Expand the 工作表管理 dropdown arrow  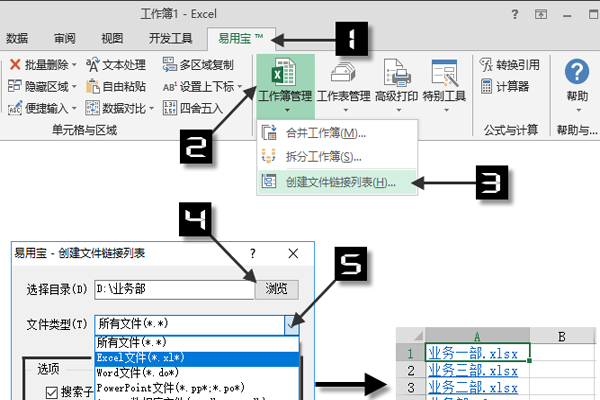[x=346, y=110]
